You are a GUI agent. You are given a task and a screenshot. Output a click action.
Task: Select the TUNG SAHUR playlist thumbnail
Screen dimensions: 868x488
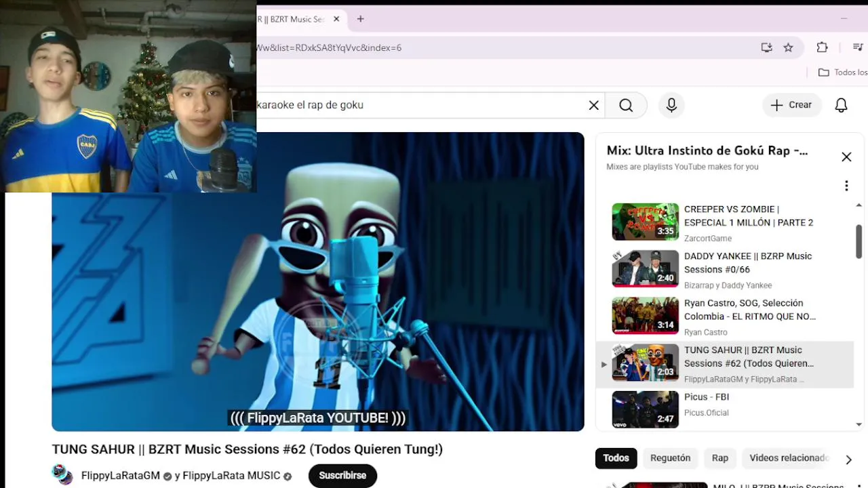(645, 363)
